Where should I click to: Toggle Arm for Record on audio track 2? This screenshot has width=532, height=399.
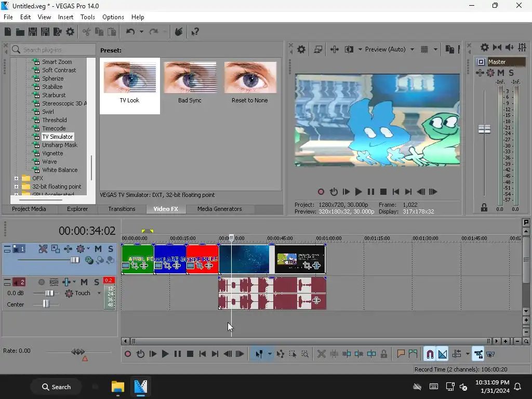pos(42,282)
